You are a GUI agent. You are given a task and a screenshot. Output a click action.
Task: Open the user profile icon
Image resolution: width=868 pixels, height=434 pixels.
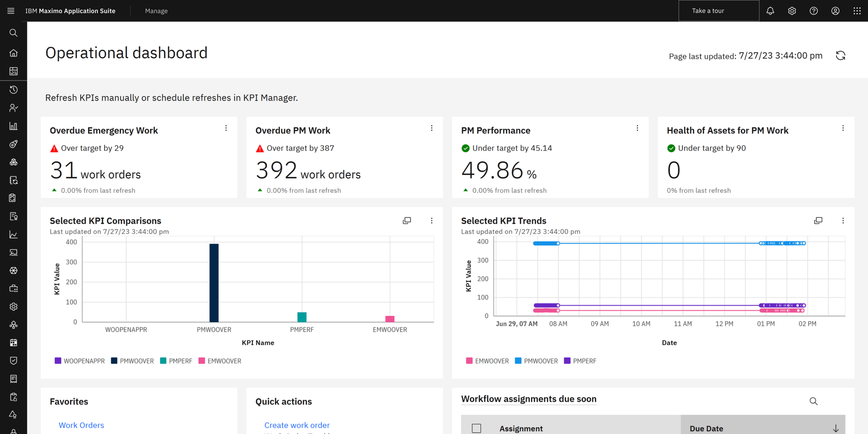[835, 11]
